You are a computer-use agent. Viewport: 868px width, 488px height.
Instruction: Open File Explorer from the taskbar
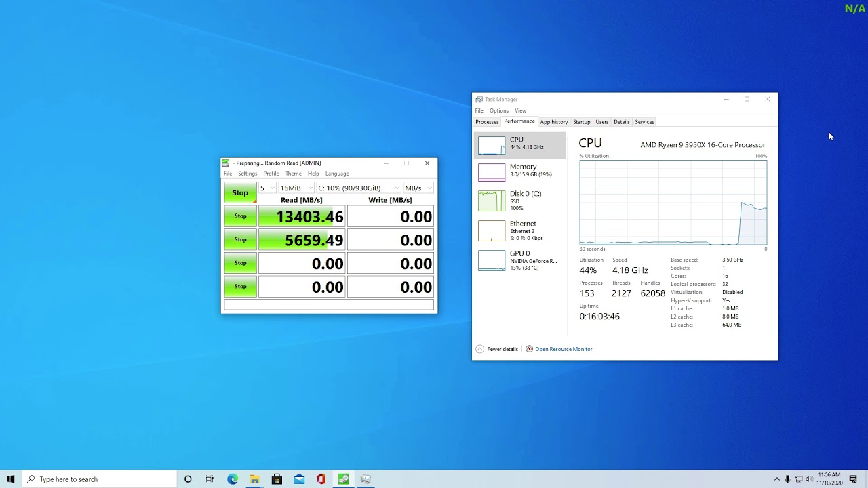(254, 479)
